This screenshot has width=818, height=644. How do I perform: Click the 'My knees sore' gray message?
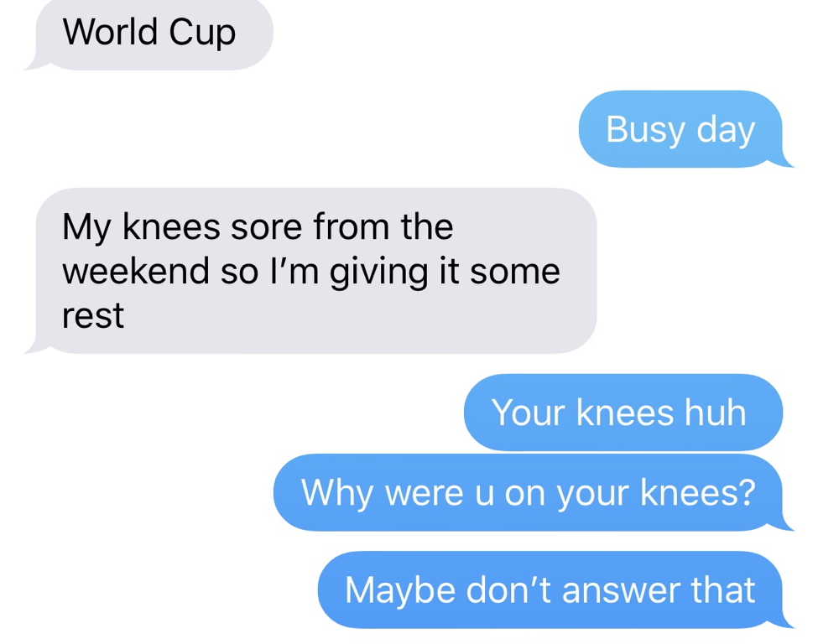click(x=311, y=271)
